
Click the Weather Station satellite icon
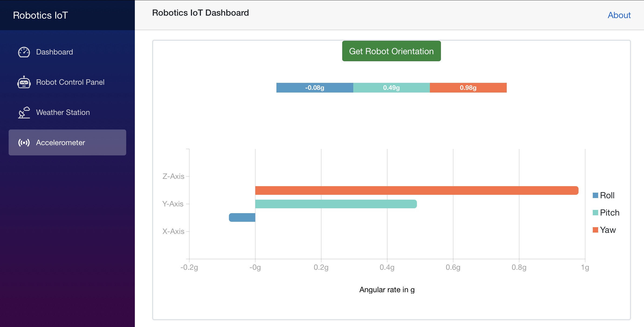click(x=24, y=112)
